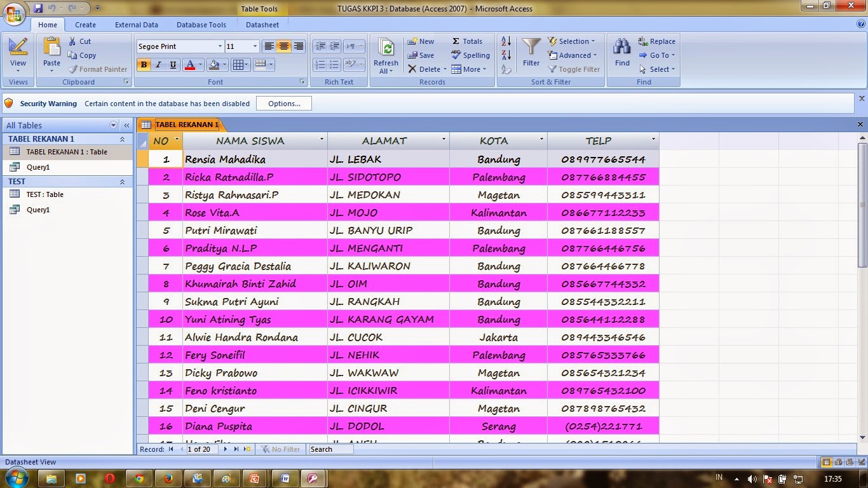
Task: Open the Windows Start menu
Action: (16, 477)
